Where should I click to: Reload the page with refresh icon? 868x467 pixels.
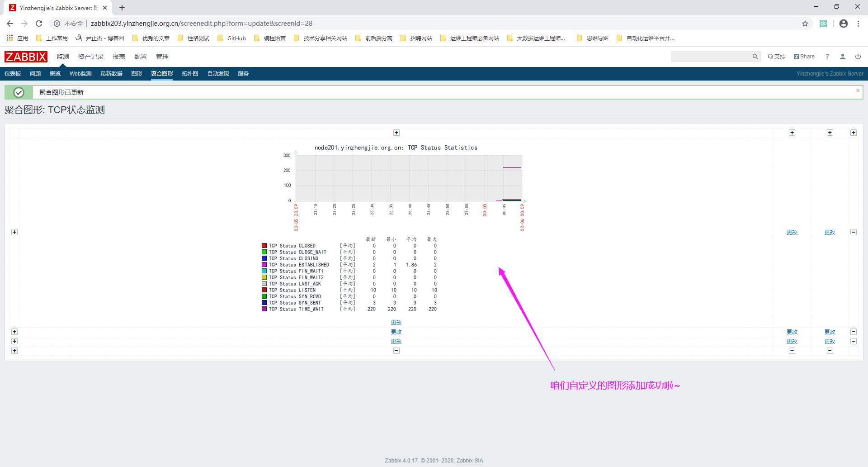tap(39, 24)
